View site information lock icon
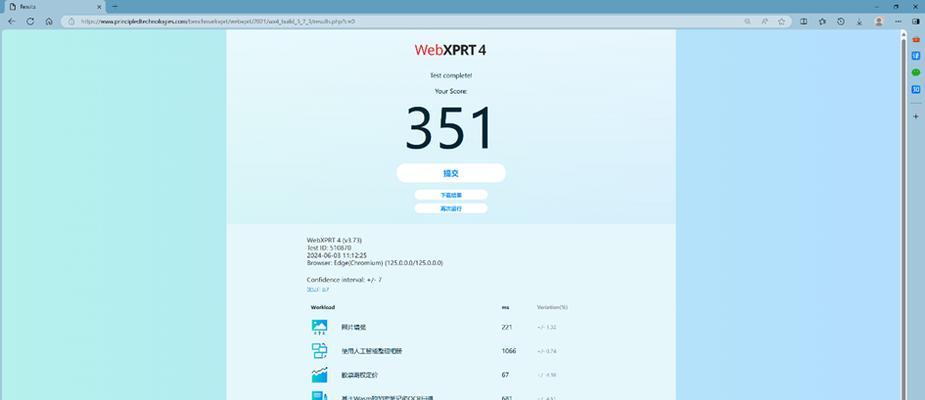This screenshot has width=925, height=400. tap(71, 21)
